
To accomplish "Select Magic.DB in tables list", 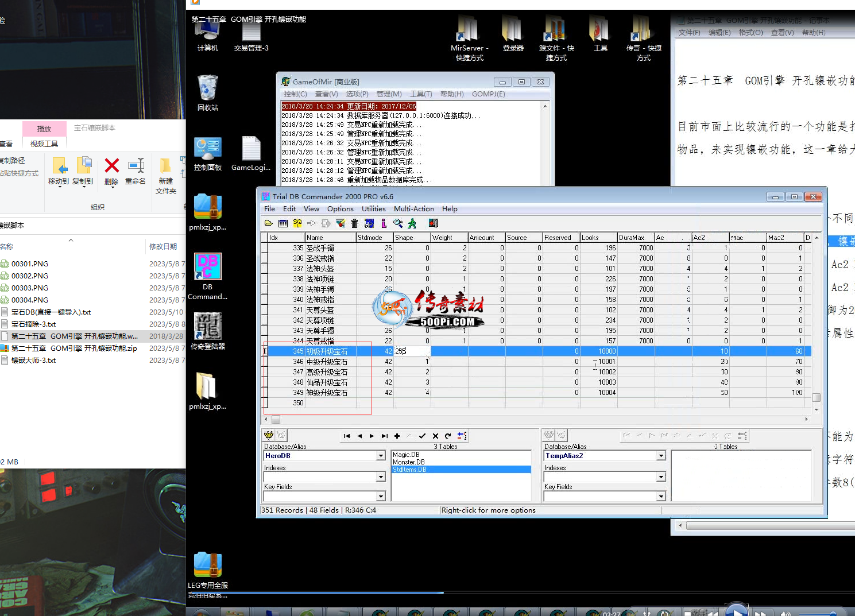I will (x=406, y=455).
